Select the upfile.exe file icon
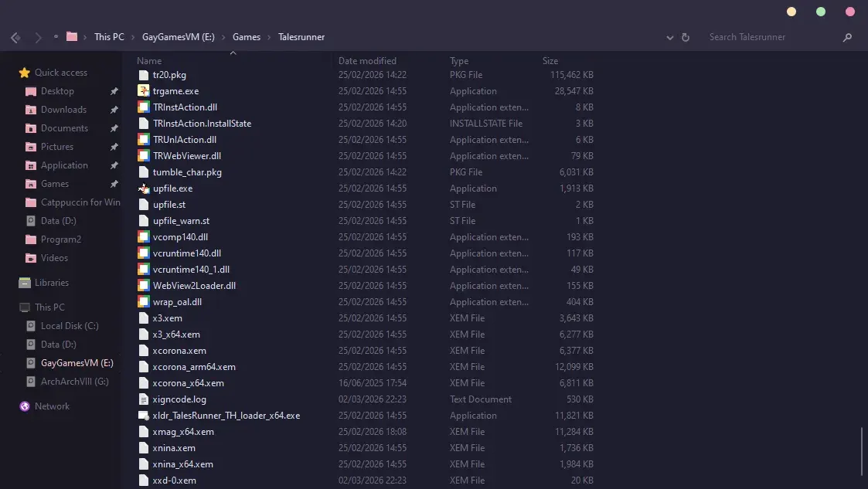This screenshot has height=489, width=868. pos(143,188)
